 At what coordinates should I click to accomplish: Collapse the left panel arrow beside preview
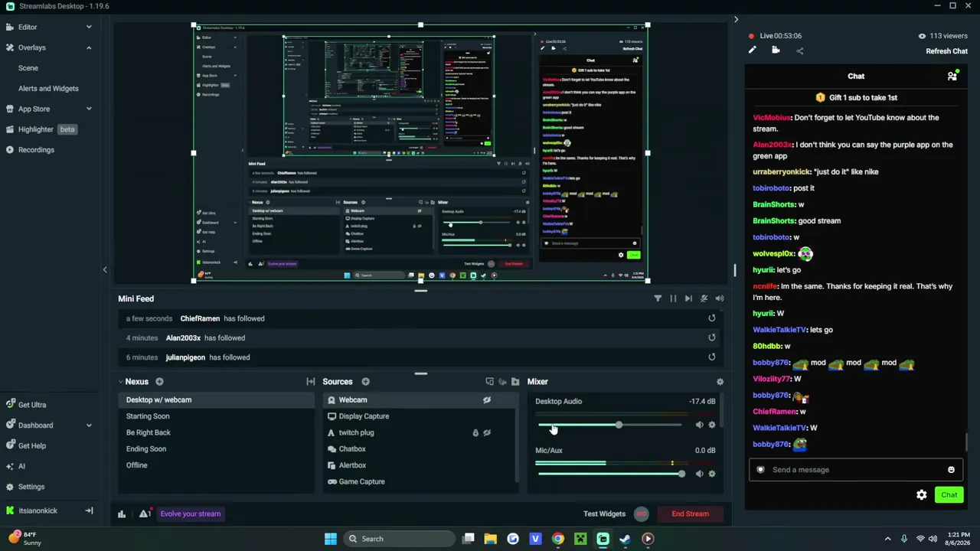[105, 269]
